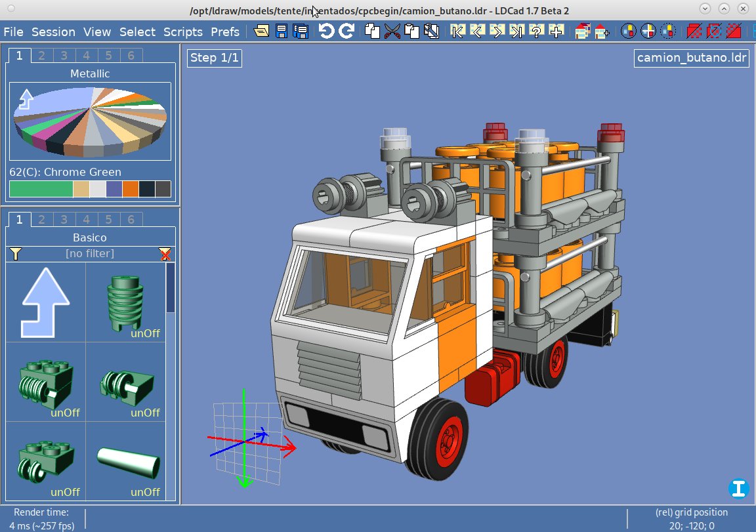The width and height of the screenshot is (756, 532).
Task: Switch to color bin tab 5
Action: click(x=108, y=56)
